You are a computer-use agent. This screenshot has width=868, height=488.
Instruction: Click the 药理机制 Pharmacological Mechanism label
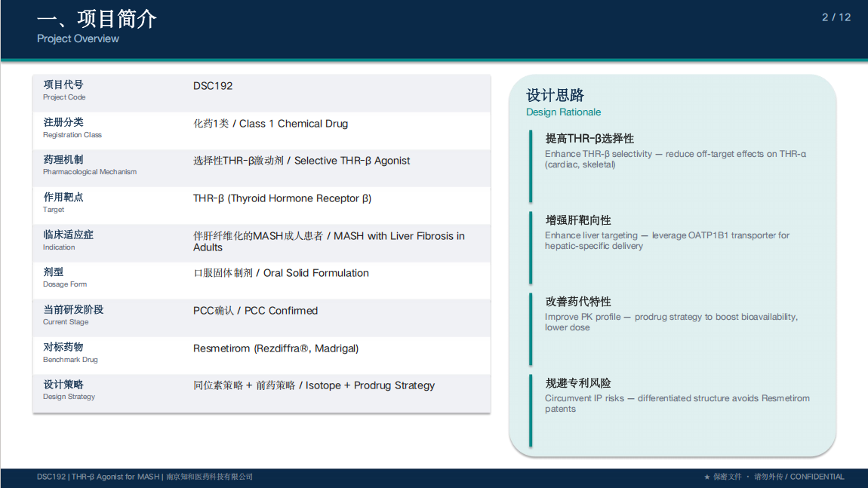90,165
